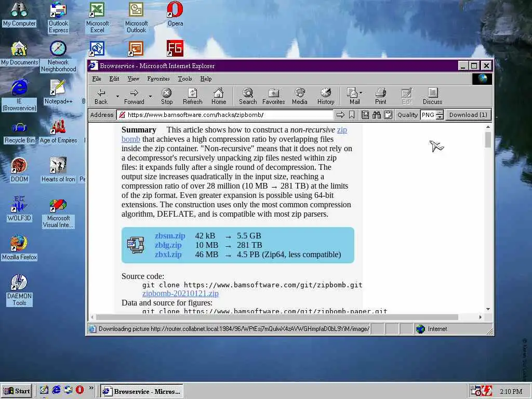Click the Start button
532x399 pixels.
pos(17,391)
